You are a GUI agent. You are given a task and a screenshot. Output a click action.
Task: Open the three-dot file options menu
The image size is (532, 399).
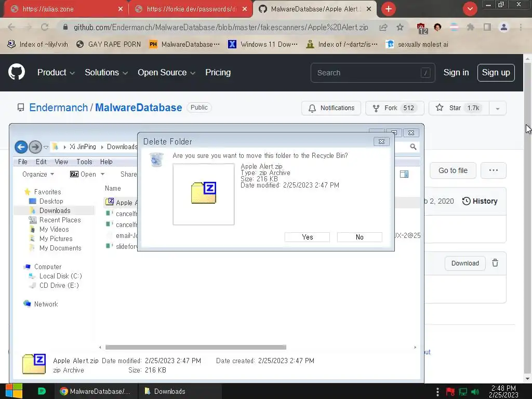pos(494,170)
